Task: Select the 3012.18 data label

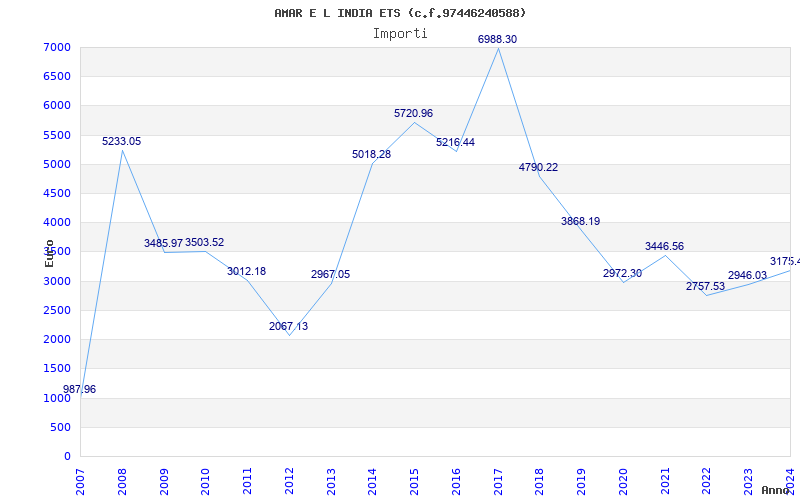Action: pos(246,271)
